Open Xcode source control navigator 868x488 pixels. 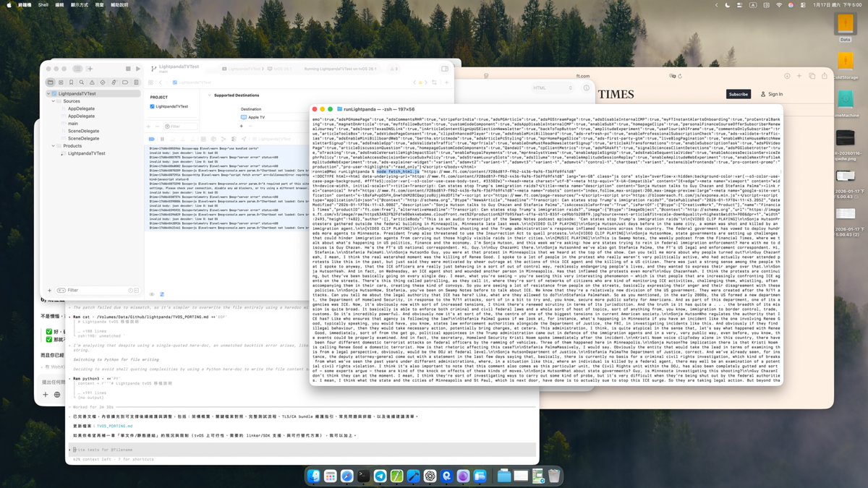point(61,82)
